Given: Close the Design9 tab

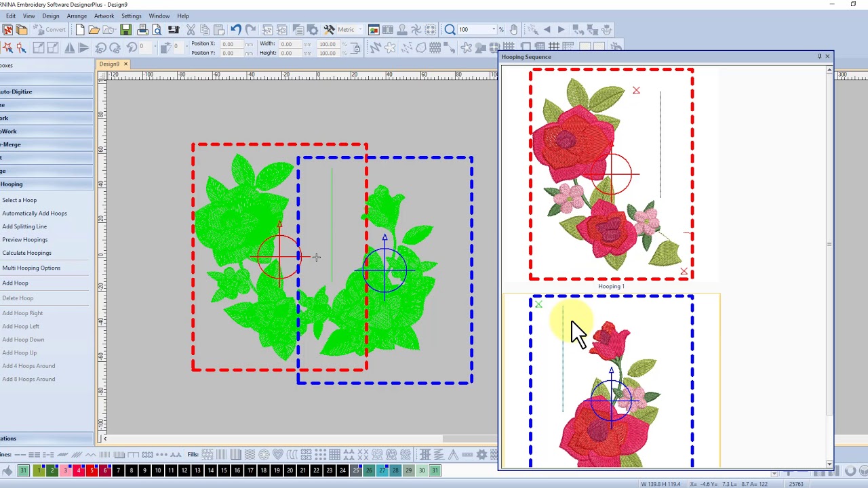Looking at the screenshot, I should click(x=125, y=64).
